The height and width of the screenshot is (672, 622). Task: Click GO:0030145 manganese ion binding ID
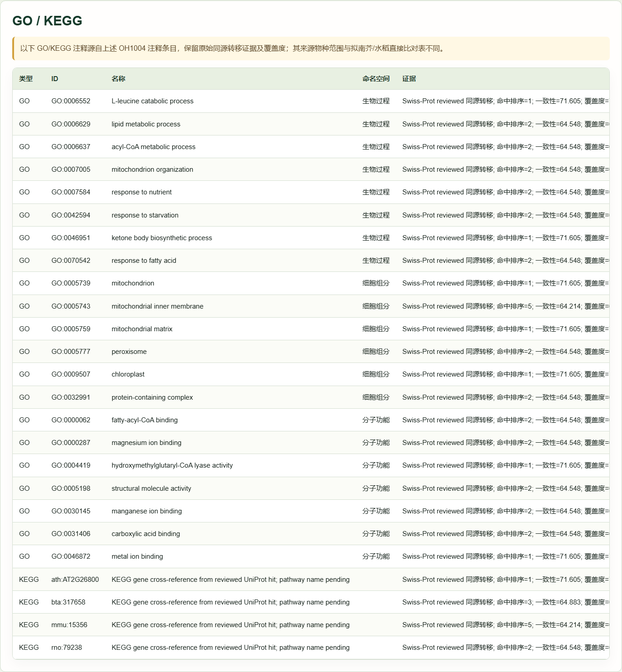coord(71,511)
